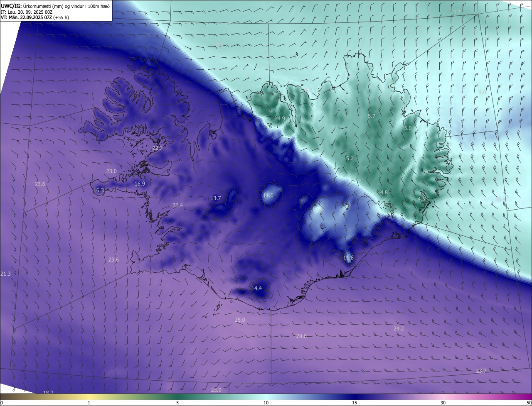The image size is (532, 406).
Task: Click the 14.4 value label
Action: (257, 289)
